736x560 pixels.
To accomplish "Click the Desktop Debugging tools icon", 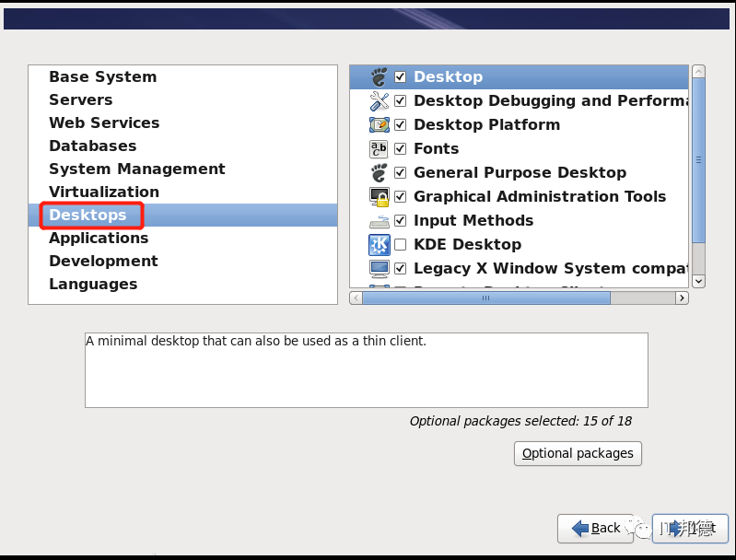I will pyautogui.click(x=380, y=100).
